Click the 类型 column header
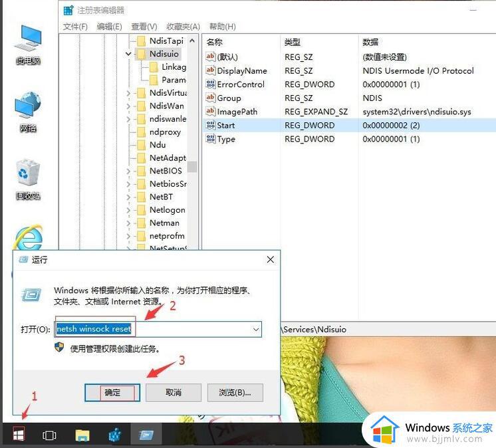The width and height of the screenshot is (496, 448). click(293, 42)
